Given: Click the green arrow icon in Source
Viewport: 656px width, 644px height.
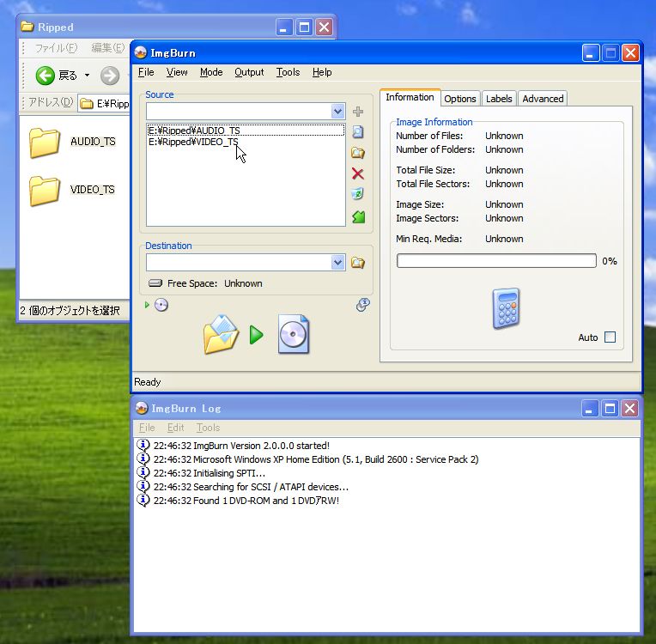Looking at the screenshot, I should [359, 216].
